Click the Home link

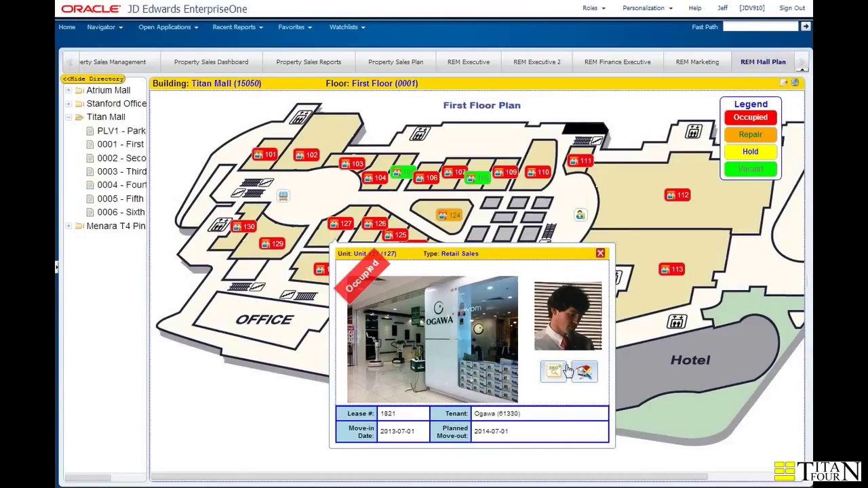[67, 27]
